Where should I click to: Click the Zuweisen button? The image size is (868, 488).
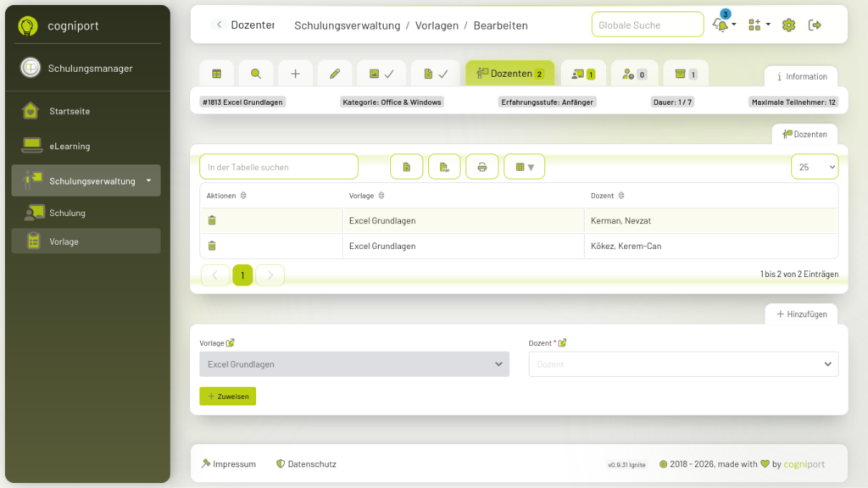coord(227,396)
